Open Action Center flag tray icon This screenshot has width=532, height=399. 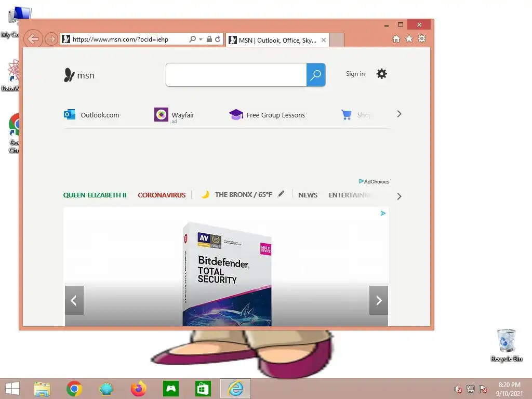(483, 389)
